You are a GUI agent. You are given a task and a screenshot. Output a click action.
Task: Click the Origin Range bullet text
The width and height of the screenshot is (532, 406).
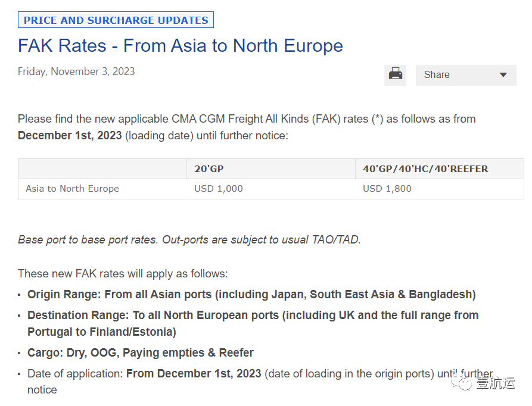tap(251, 295)
